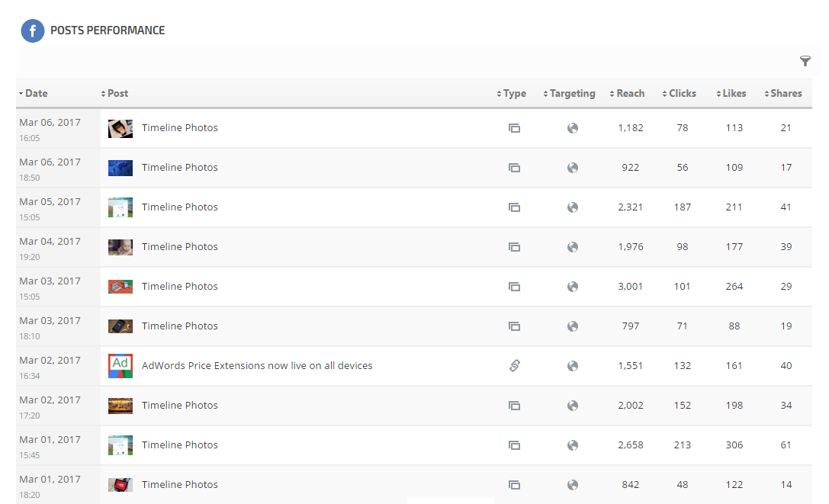Sort the table by Date column

coord(36,94)
